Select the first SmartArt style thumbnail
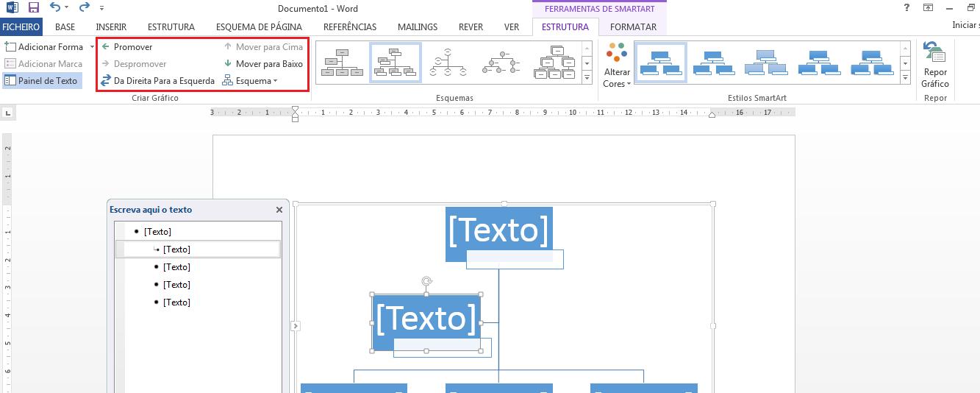Screen dimensions: 980x393 [x=660, y=63]
